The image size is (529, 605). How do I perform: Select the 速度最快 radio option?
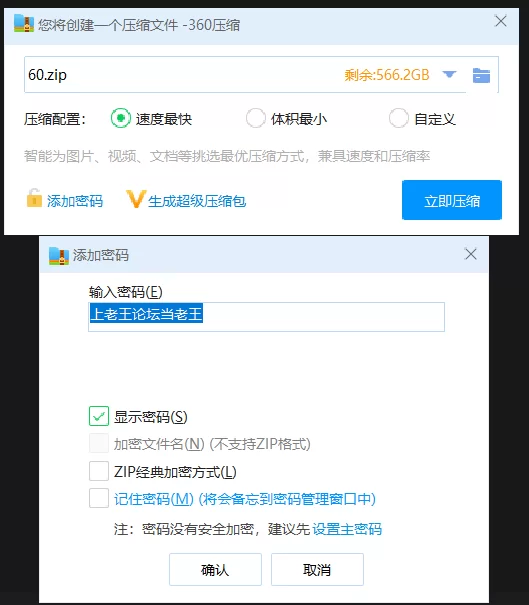[121, 118]
